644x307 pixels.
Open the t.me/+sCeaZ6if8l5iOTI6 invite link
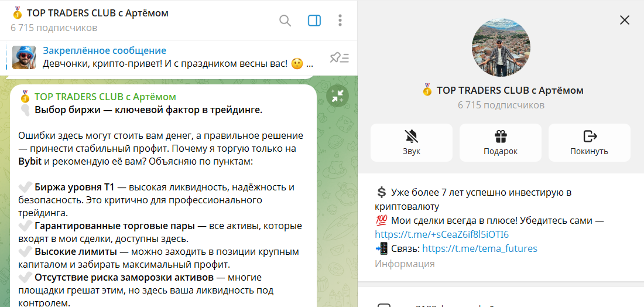tap(442, 234)
